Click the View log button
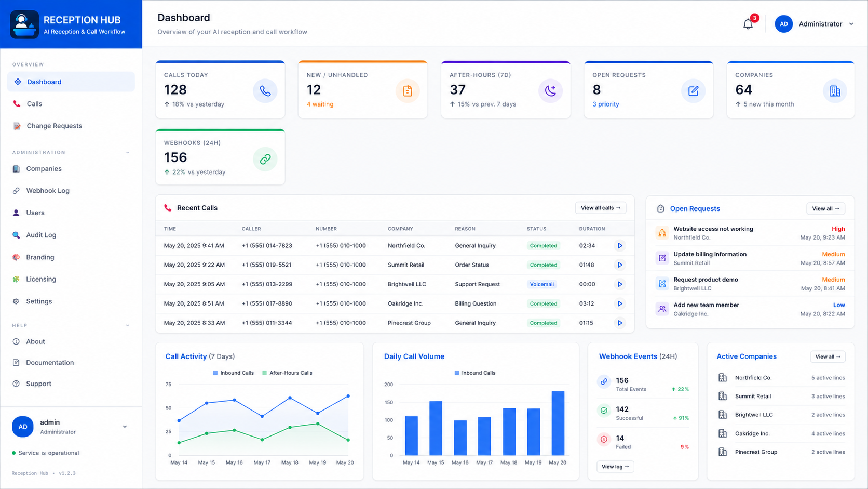 (615, 467)
